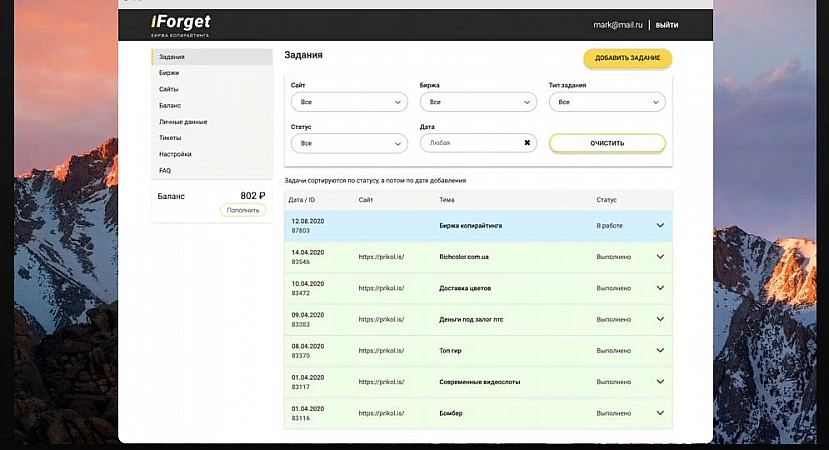Expand the Деньги под залог птс row
829x450 pixels.
(x=660, y=319)
